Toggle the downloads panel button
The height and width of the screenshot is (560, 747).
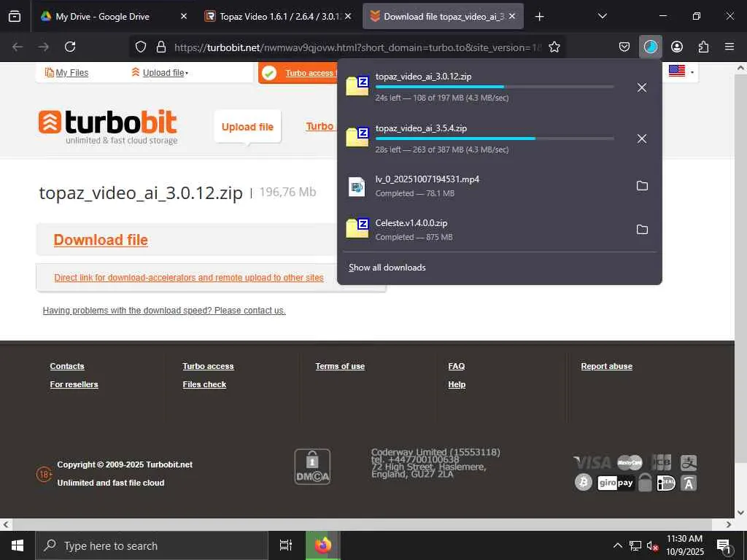coord(650,47)
